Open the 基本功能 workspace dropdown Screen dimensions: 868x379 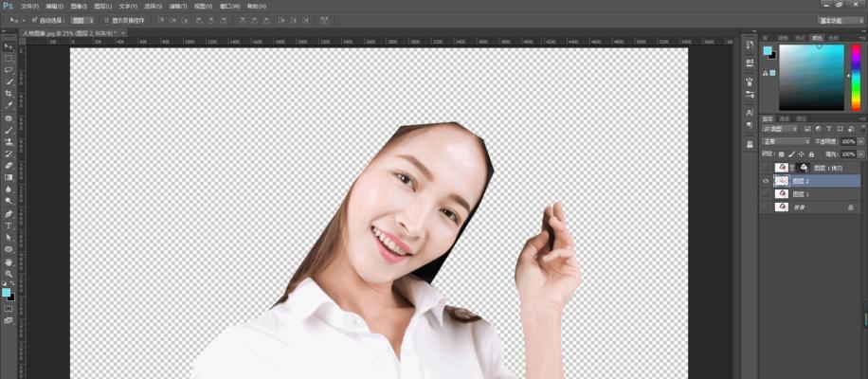[x=841, y=21]
